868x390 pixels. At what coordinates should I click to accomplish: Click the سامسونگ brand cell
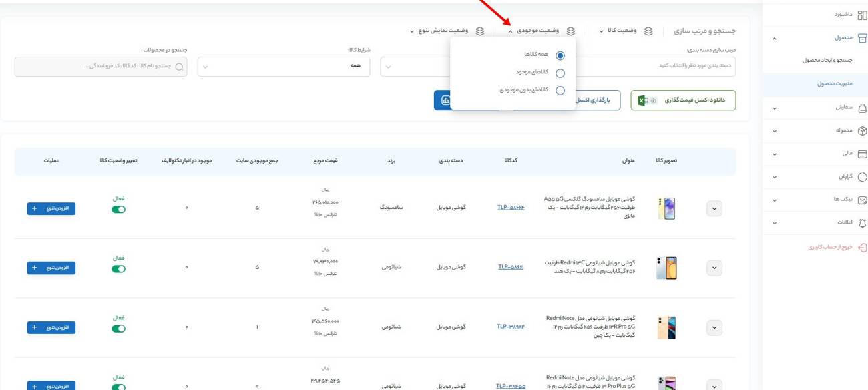point(391,208)
